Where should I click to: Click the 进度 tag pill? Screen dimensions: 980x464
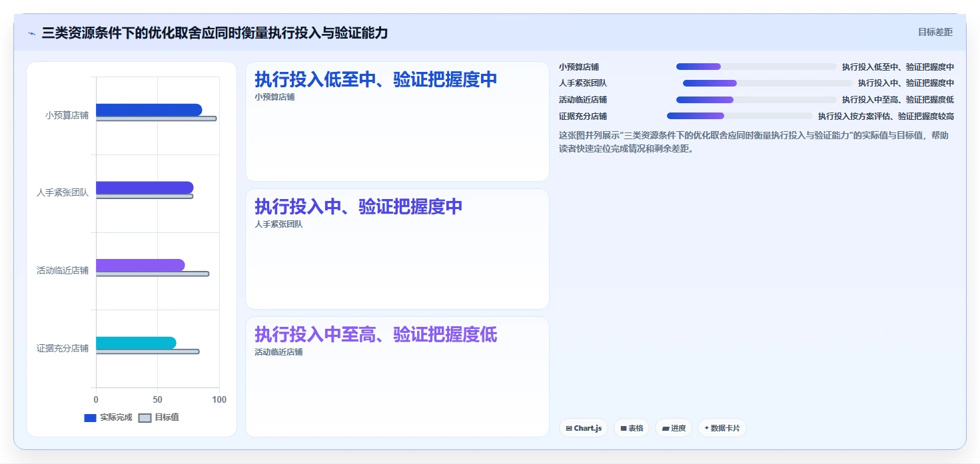coord(674,428)
